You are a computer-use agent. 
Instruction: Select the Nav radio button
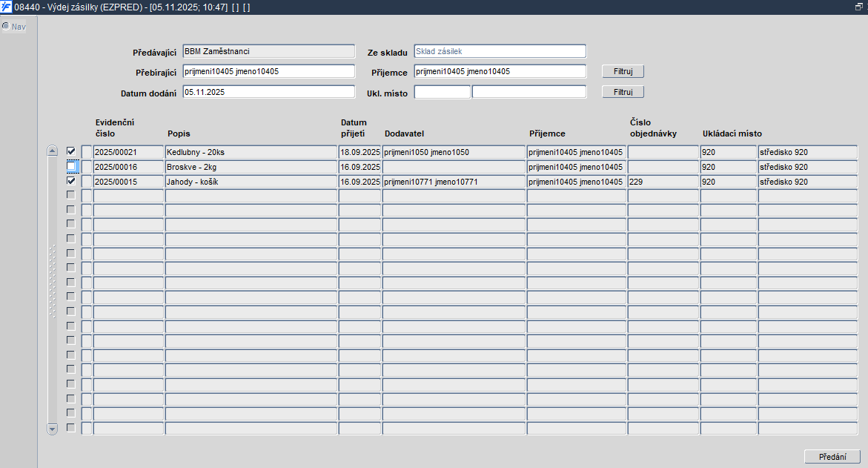(6, 26)
